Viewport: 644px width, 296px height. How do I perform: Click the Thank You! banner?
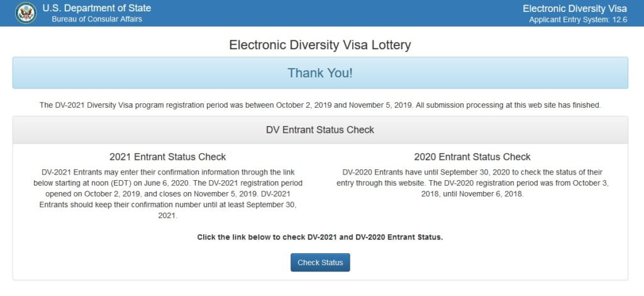click(320, 73)
